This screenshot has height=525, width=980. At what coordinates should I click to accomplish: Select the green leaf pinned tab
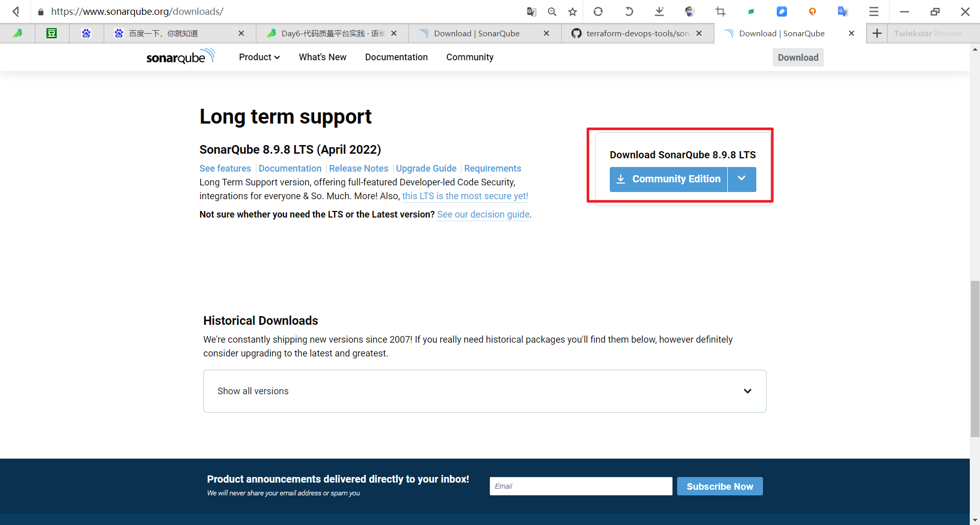coord(18,33)
